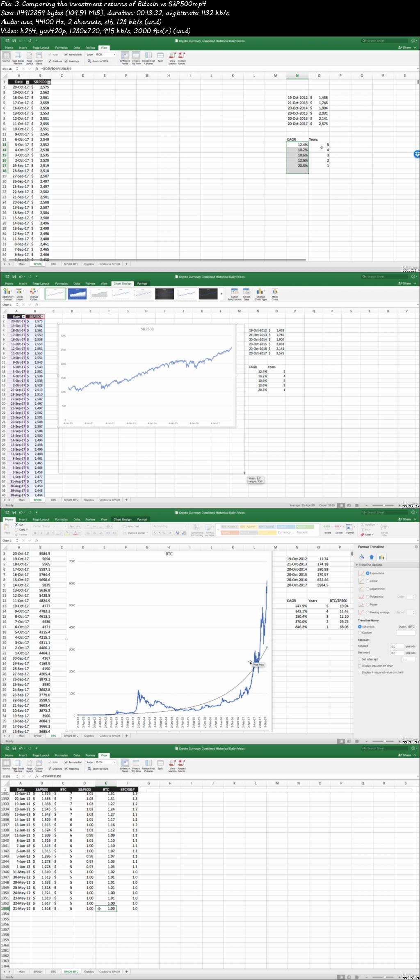
Task: Open Main sheet tab in SP500_BTC window
Action: click(x=21, y=971)
